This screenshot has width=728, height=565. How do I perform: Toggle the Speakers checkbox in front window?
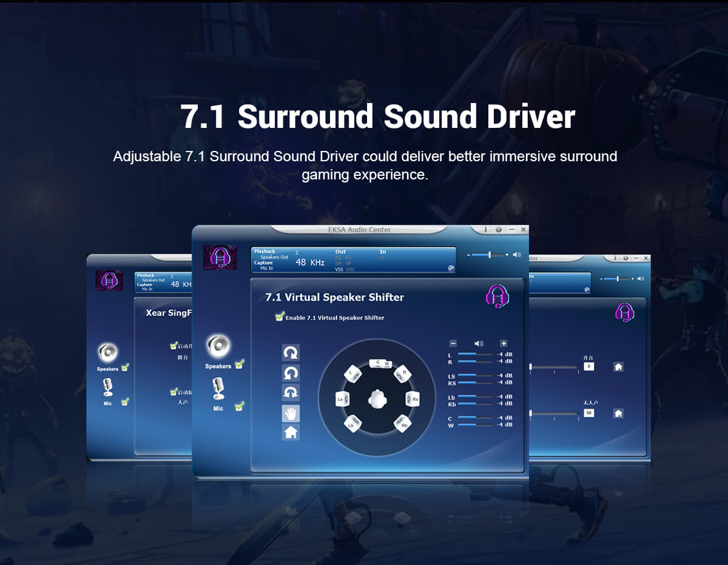240,364
